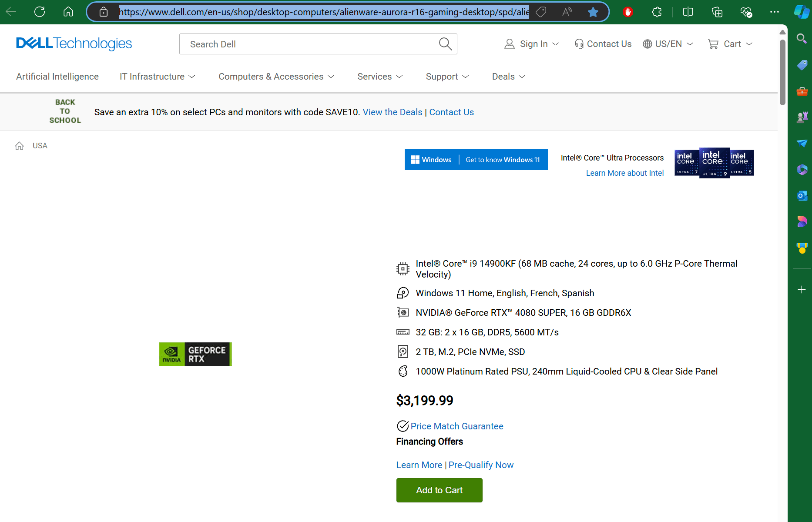
Task: Click the Dell Technologies logo
Action: [x=74, y=43]
